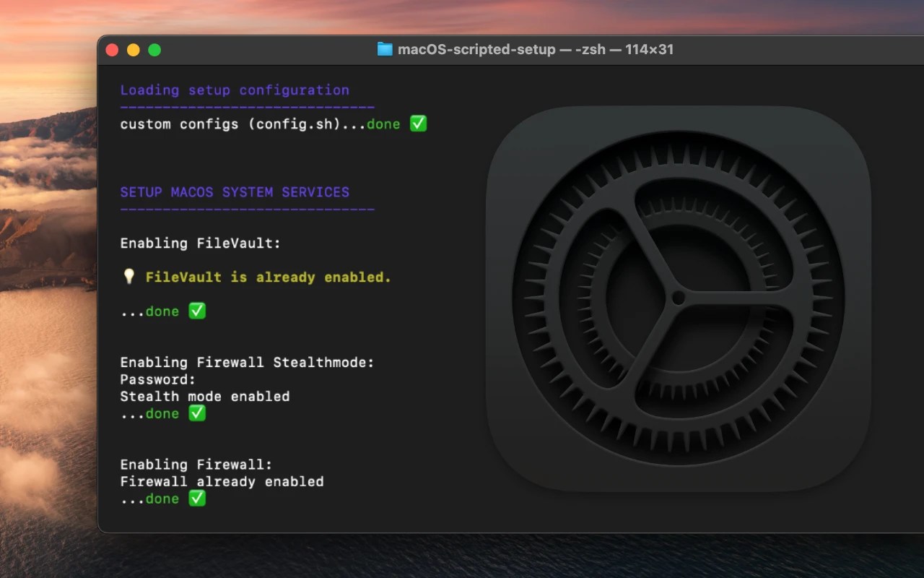The image size is (924, 578).
Task: Click the macOS-scripted-setup window title text
Action: 535,50
